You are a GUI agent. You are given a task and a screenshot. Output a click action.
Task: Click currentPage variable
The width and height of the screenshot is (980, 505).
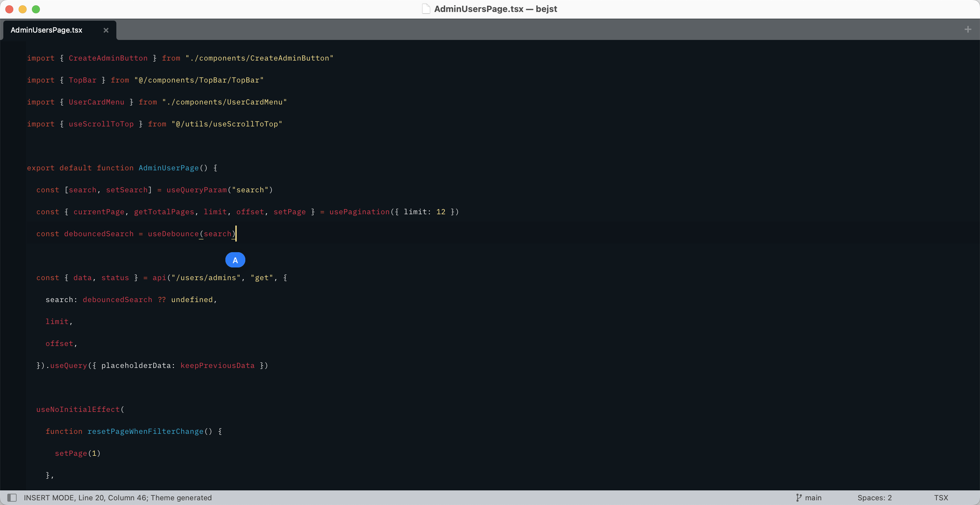click(x=98, y=212)
